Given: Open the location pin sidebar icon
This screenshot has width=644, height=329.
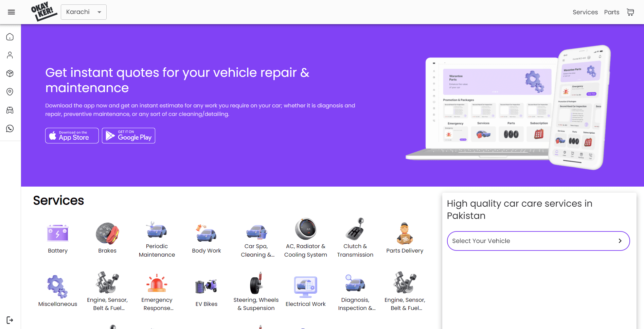Looking at the screenshot, I should point(10,92).
